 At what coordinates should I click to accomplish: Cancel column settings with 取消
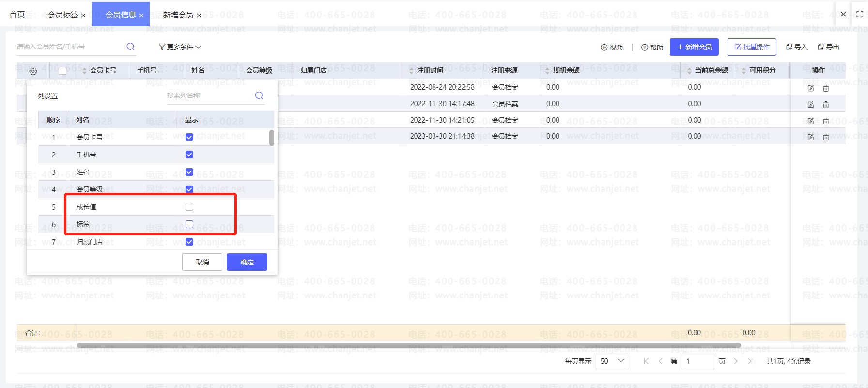pyautogui.click(x=202, y=262)
